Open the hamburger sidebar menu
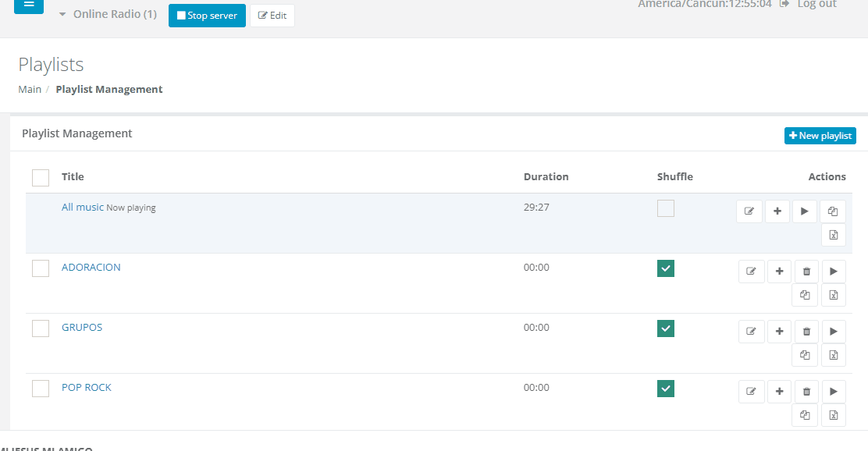Image resolution: width=868 pixels, height=451 pixels. point(29,5)
